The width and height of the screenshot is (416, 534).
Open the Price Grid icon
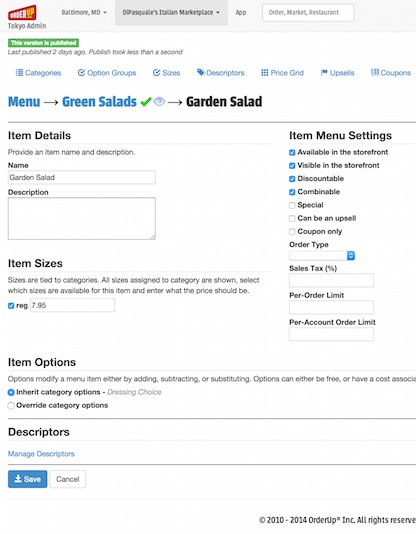(x=265, y=73)
